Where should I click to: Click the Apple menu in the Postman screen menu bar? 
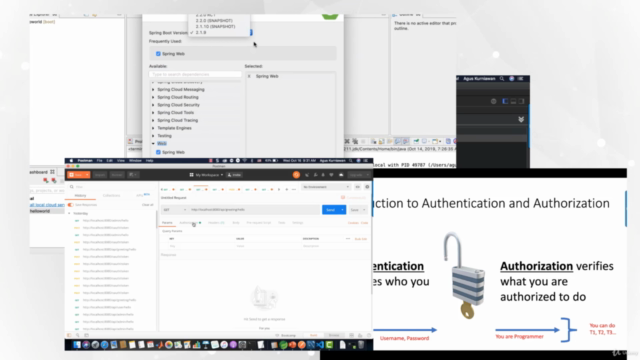[x=71, y=161]
